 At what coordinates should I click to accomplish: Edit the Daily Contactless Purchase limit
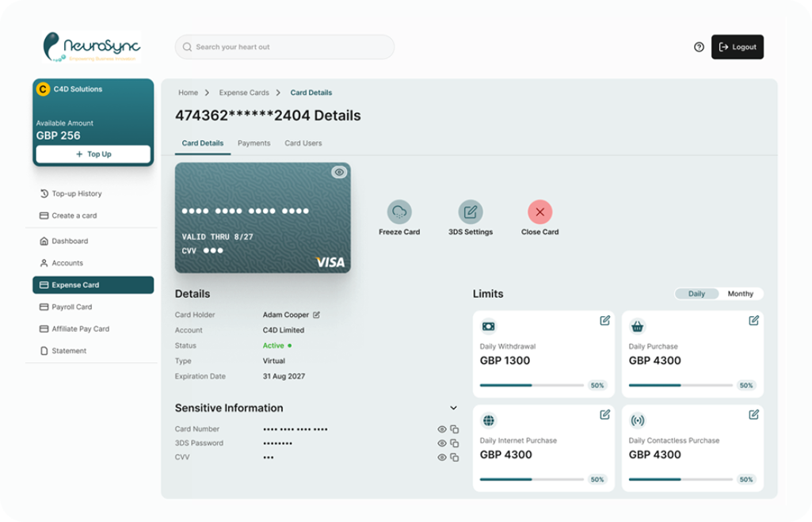[x=753, y=414]
